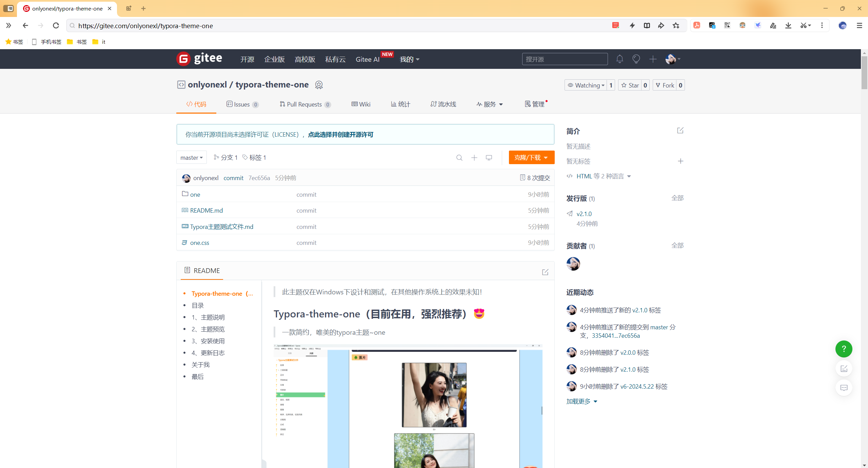
Task: Expand the 服务 dropdown tab
Action: point(490,104)
